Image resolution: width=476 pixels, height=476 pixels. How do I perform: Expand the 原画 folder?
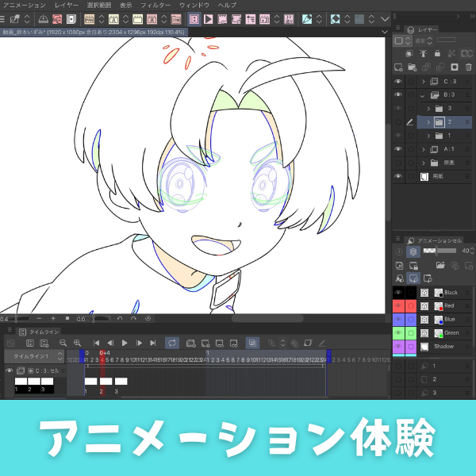(424, 163)
